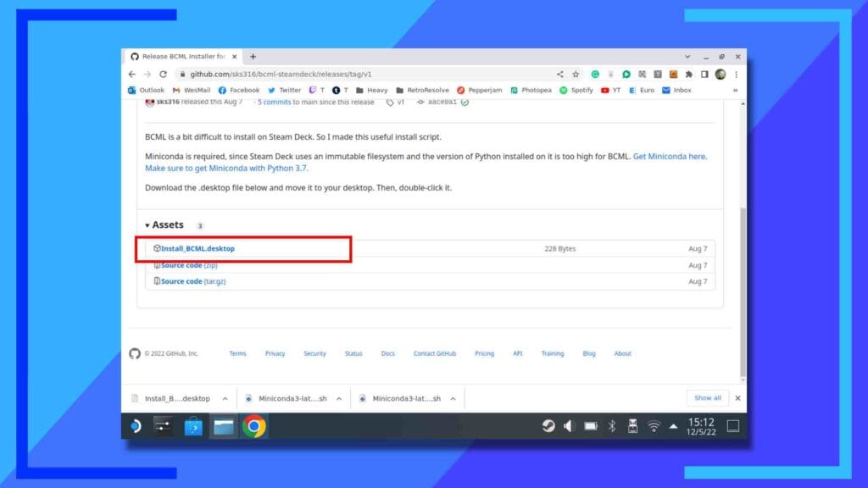Open the YT YouTube bookmark
The height and width of the screenshot is (488, 868).
(x=610, y=90)
